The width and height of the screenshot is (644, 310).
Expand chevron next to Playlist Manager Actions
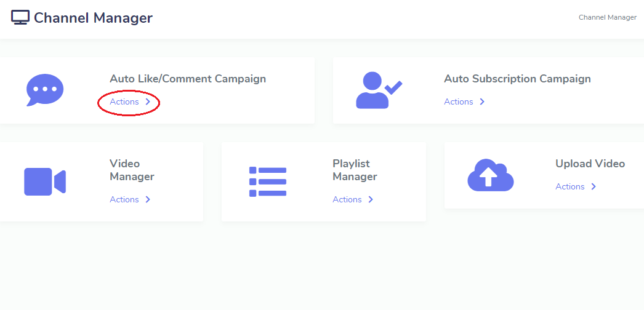tap(371, 199)
